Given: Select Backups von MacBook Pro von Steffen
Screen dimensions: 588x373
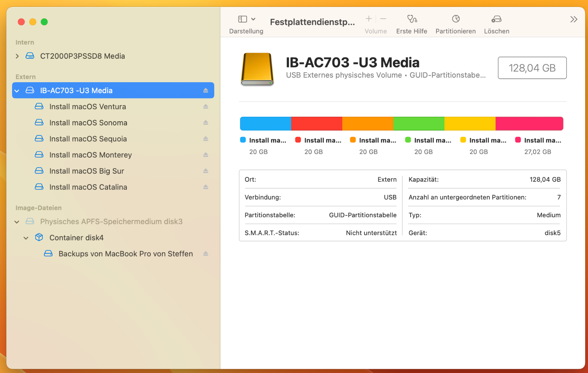Looking at the screenshot, I should pyautogui.click(x=113, y=254).
